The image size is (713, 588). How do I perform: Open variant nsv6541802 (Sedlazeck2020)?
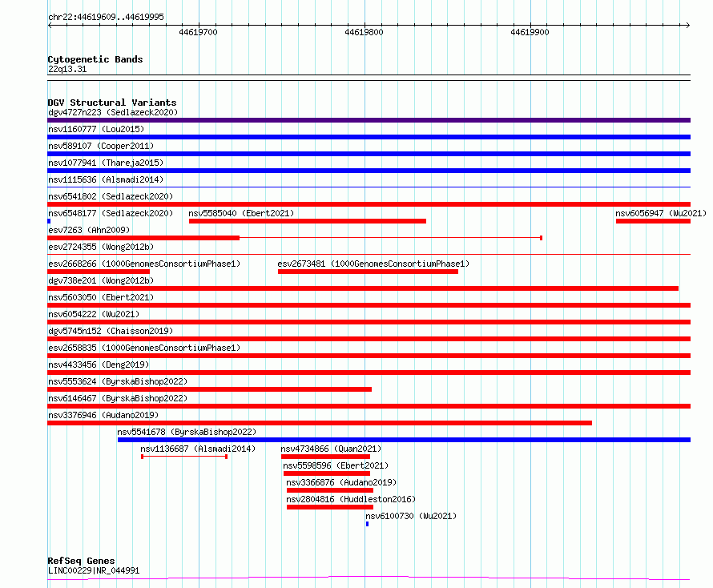(111, 196)
